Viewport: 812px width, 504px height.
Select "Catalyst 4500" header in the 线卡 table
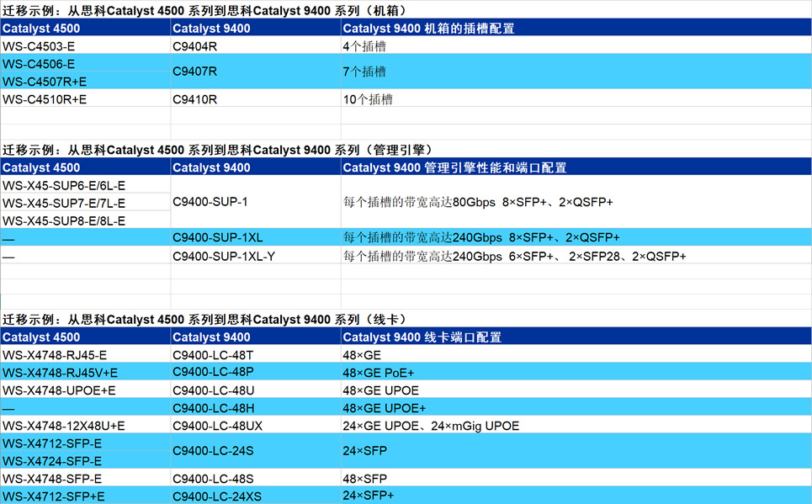point(86,337)
